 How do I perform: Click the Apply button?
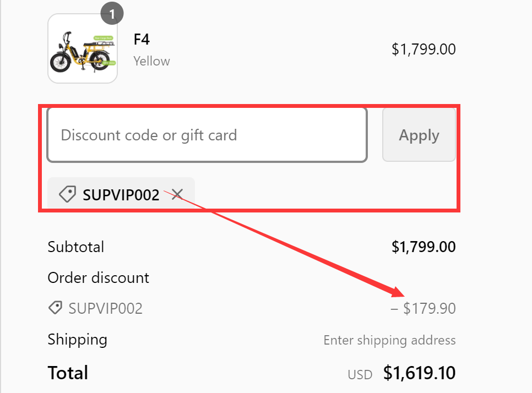pos(419,134)
